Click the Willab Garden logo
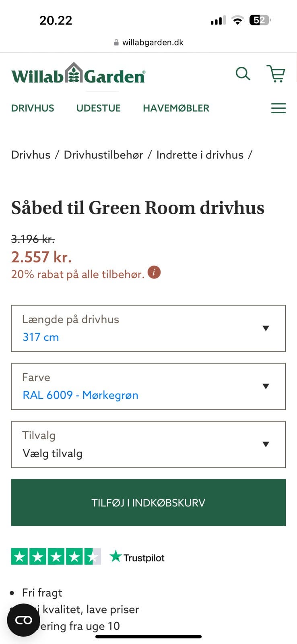Image resolution: width=297 pixels, height=644 pixels. coord(78,74)
